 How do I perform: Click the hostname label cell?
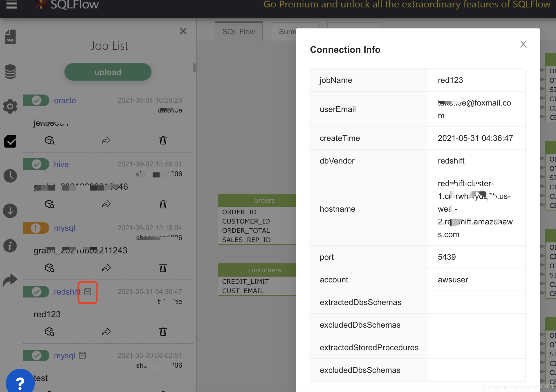tap(369, 209)
